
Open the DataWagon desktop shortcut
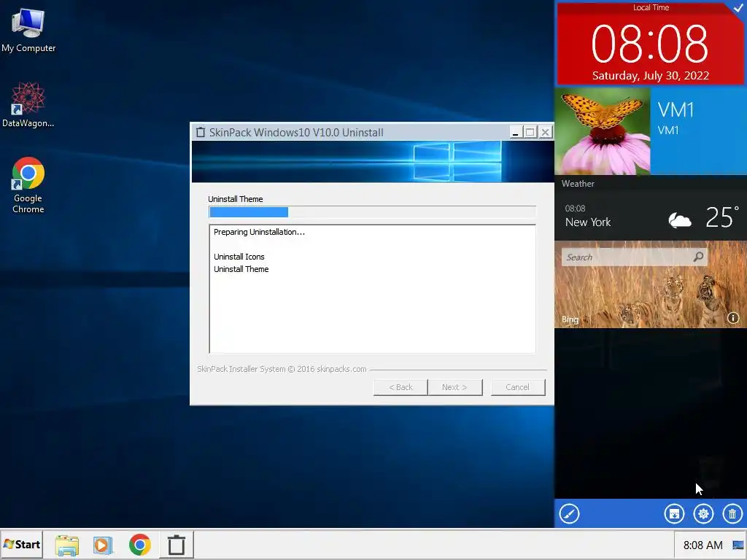pos(28,105)
